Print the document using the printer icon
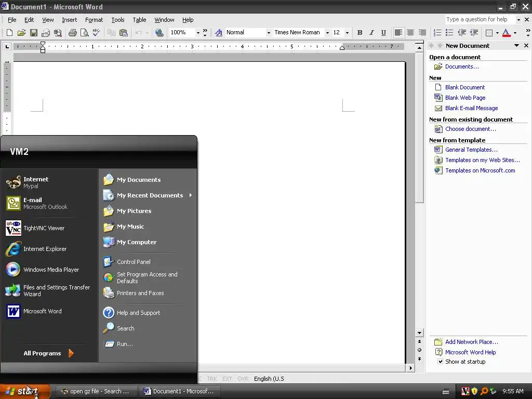The width and height of the screenshot is (532, 399). pyautogui.click(x=72, y=33)
